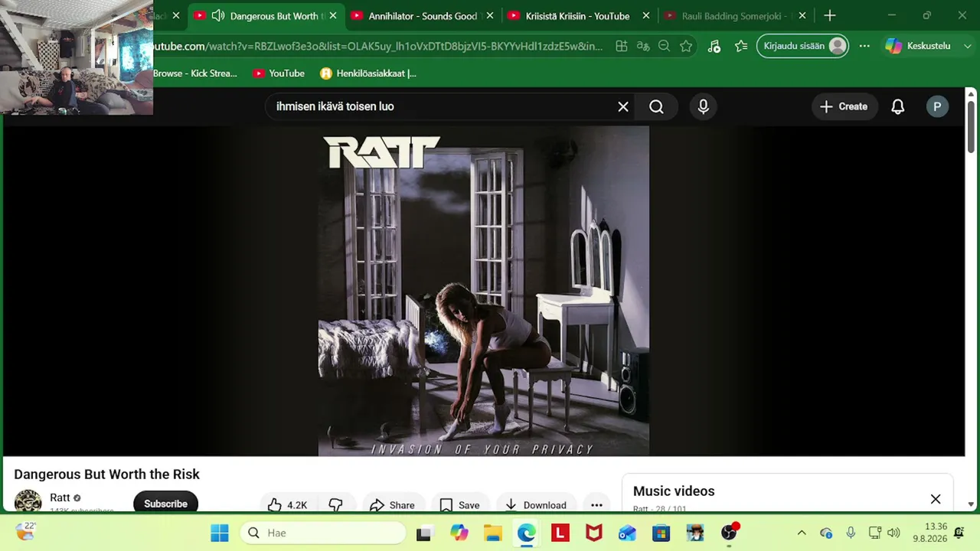This screenshot has height=551, width=980.
Task: Click the page vertical scrollbar thumb
Action: (971, 126)
